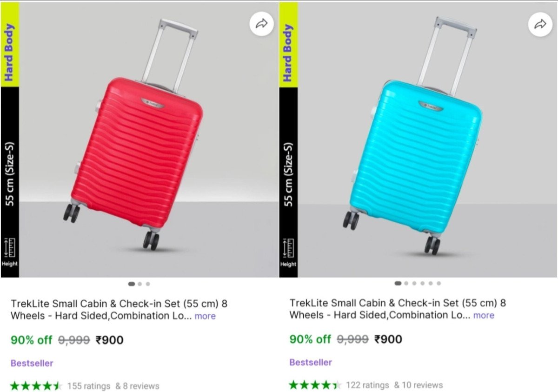Open 8 reviews for red suitcase
Image resolution: width=558 pixels, height=392 pixels.
click(139, 385)
